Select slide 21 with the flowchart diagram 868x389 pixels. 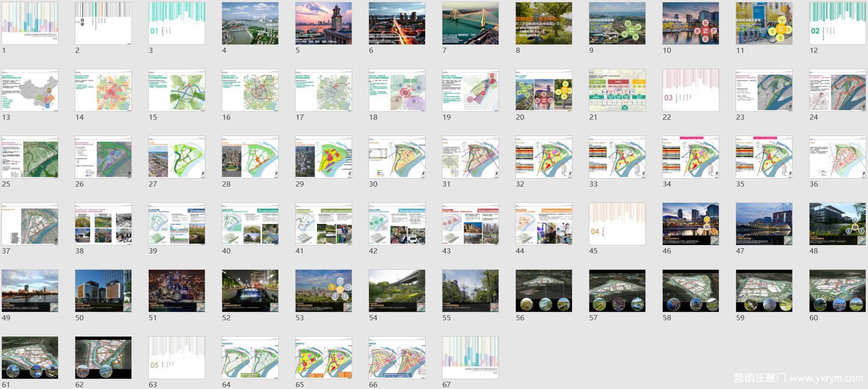click(x=617, y=90)
